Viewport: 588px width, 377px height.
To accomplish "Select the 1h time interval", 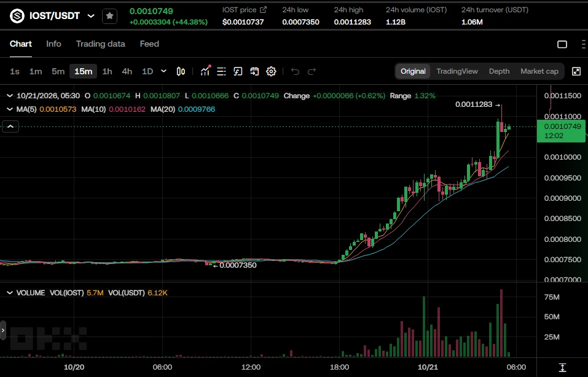I will [x=108, y=71].
